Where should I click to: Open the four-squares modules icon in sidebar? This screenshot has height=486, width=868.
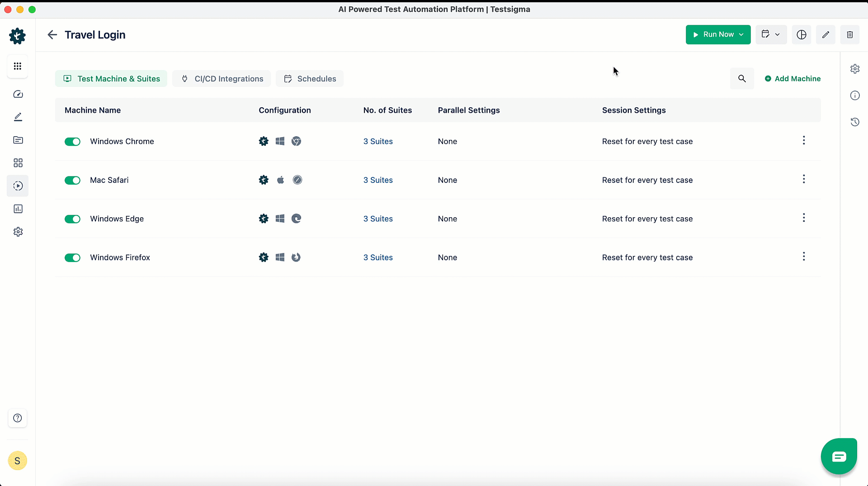[18, 163]
